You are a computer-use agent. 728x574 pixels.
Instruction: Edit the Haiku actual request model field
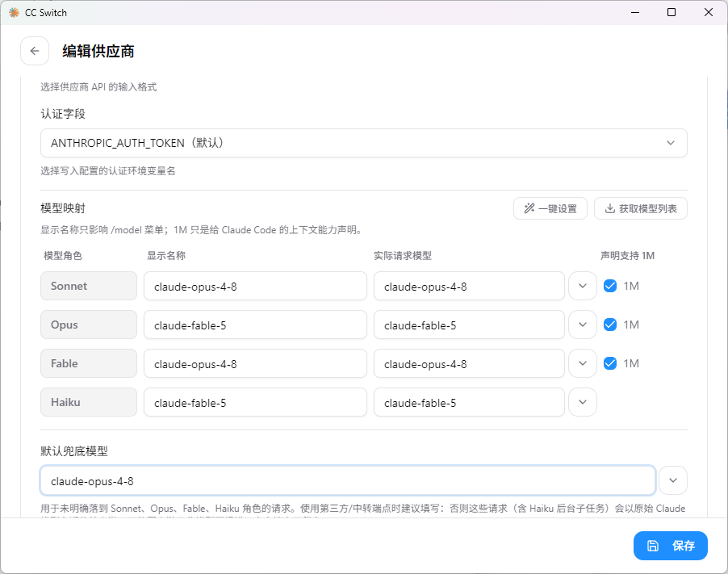click(x=469, y=402)
